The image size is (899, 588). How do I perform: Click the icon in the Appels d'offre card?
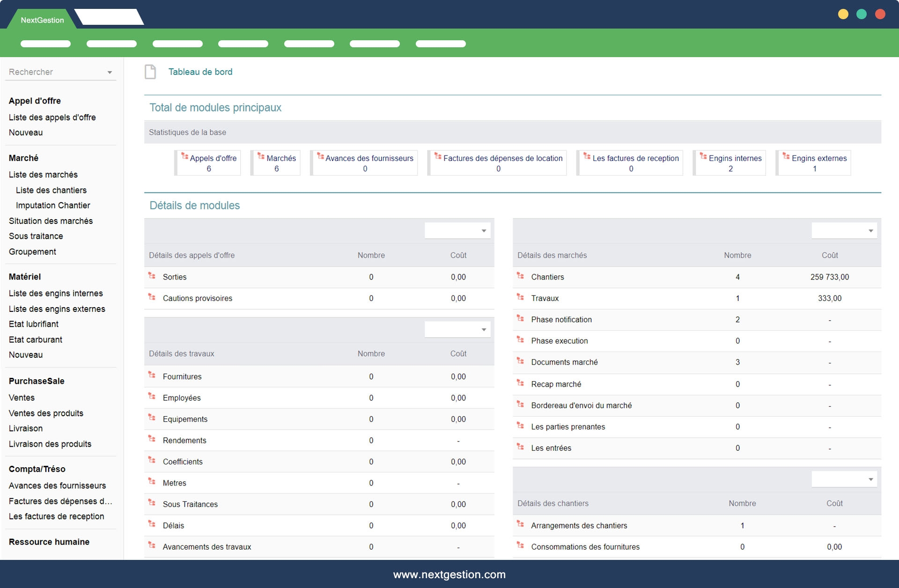click(184, 156)
